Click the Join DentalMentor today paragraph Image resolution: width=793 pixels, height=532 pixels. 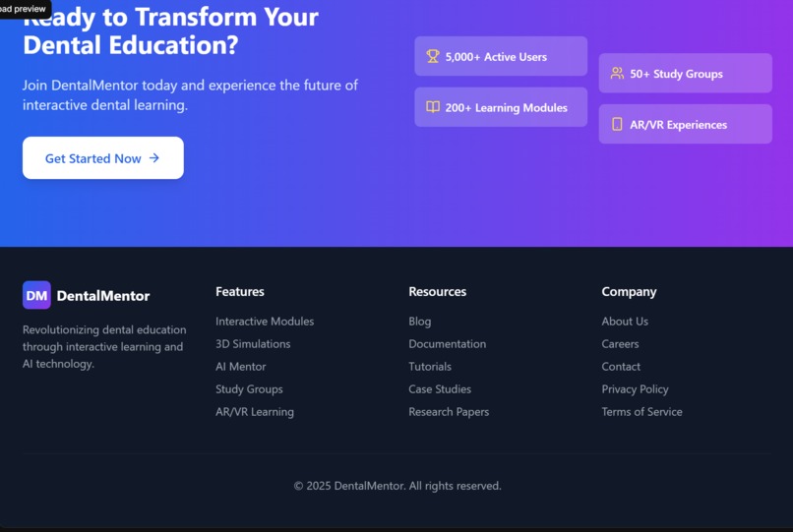[x=190, y=95]
